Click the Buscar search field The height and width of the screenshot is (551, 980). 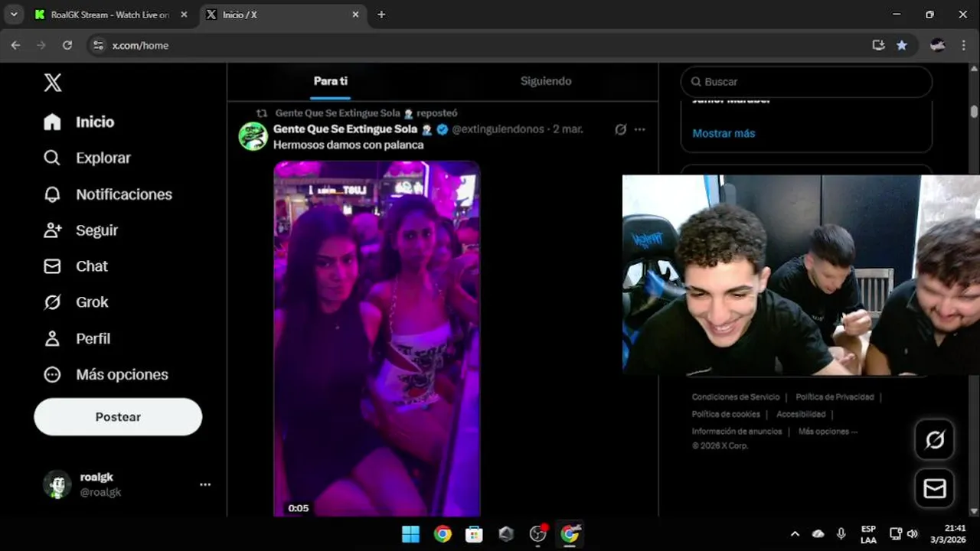[x=806, y=81]
